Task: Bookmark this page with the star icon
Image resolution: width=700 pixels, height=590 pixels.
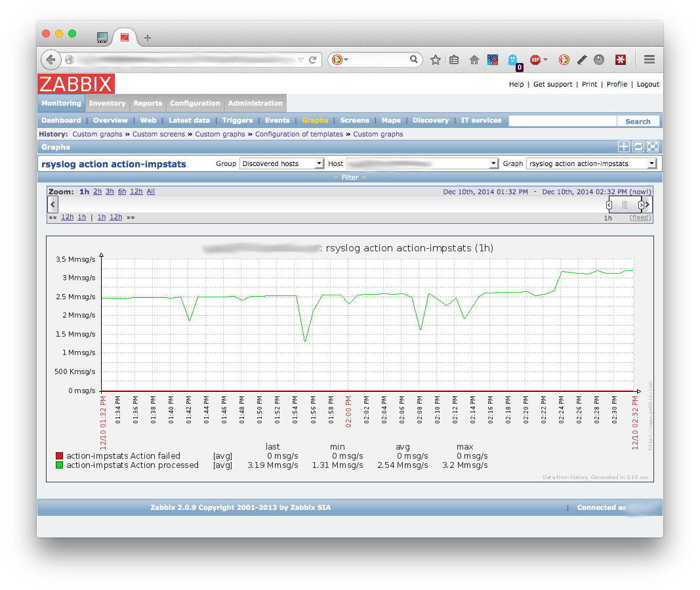Action: pyautogui.click(x=436, y=60)
